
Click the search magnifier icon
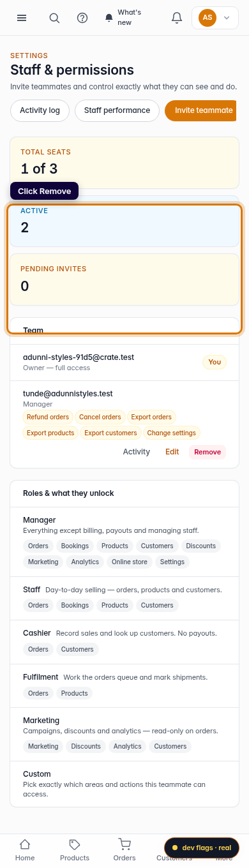coord(54,18)
